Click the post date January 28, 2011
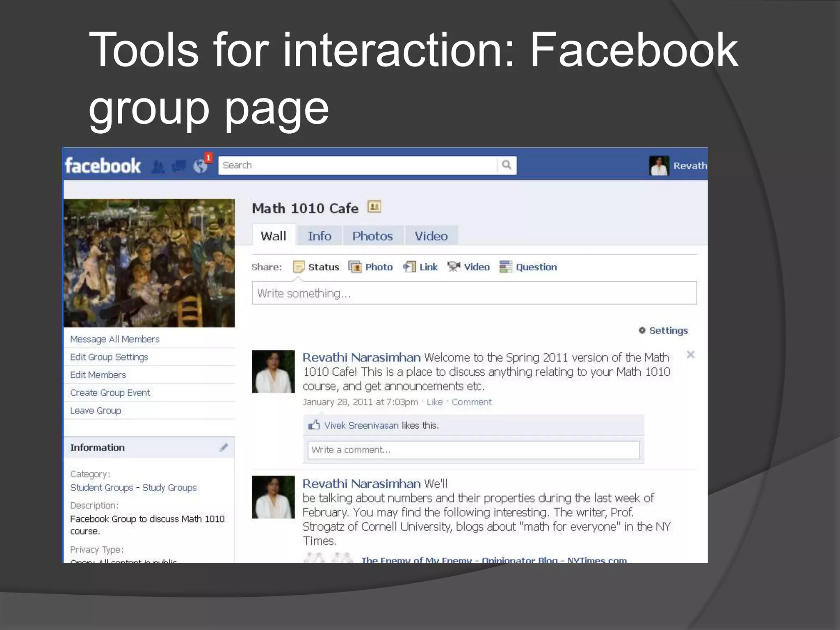 coord(360,402)
